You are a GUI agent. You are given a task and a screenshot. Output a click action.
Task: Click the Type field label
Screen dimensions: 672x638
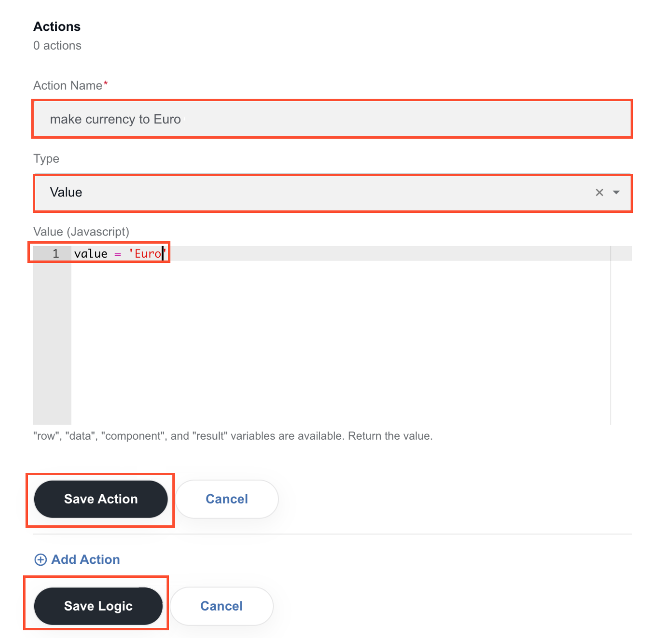tap(46, 159)
